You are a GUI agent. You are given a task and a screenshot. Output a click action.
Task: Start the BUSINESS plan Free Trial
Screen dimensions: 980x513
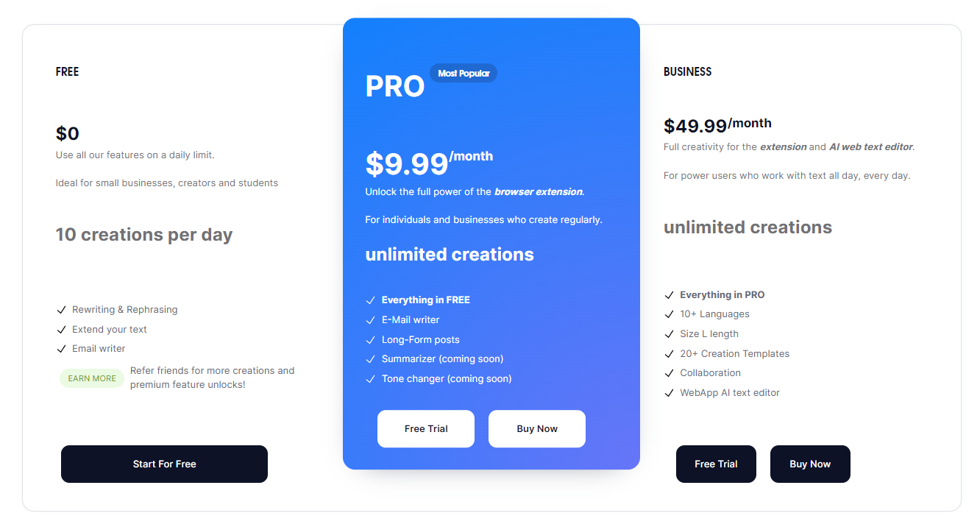(x=716, y=464)
